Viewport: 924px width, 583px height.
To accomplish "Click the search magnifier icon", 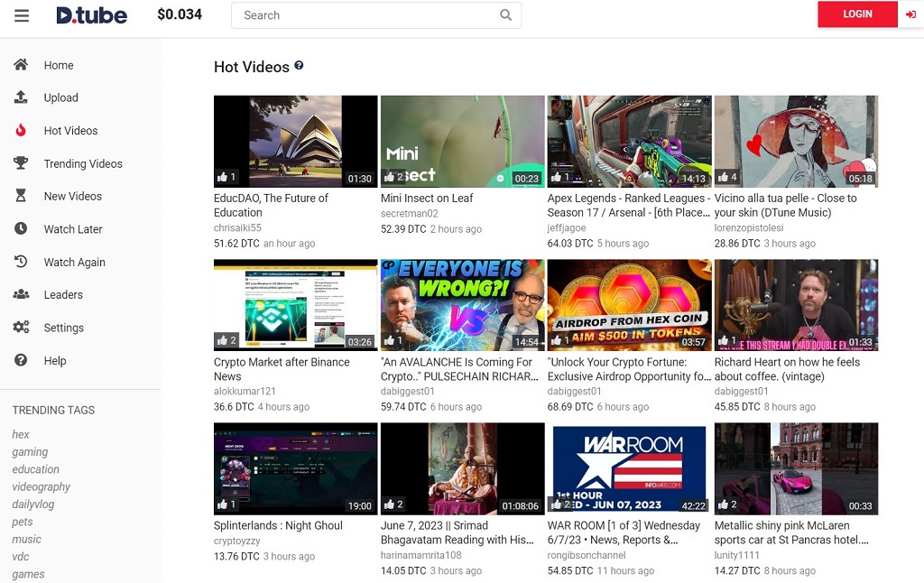I will pyautogui.click(x=505, y=14).
